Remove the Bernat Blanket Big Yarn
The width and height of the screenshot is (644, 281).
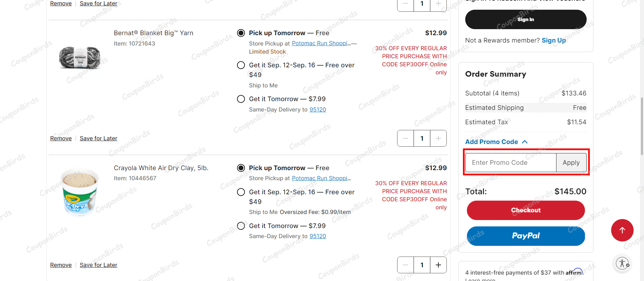[x=61, y=138]
